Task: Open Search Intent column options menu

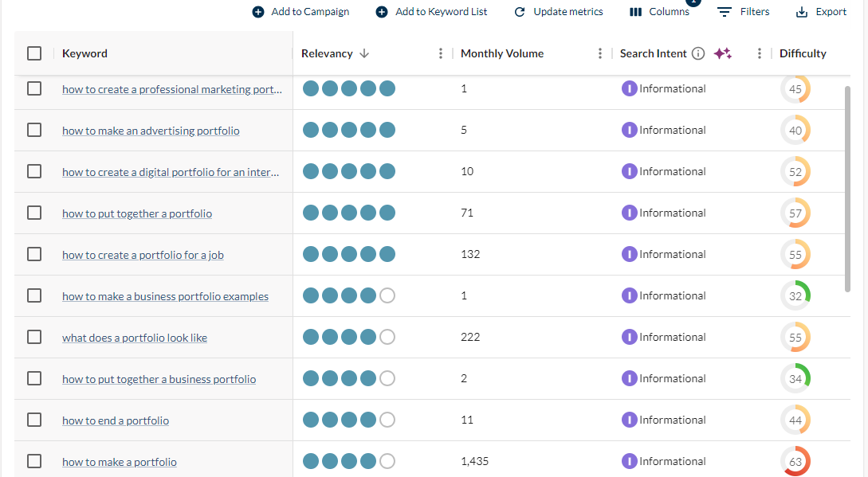Action: [760, 53]
